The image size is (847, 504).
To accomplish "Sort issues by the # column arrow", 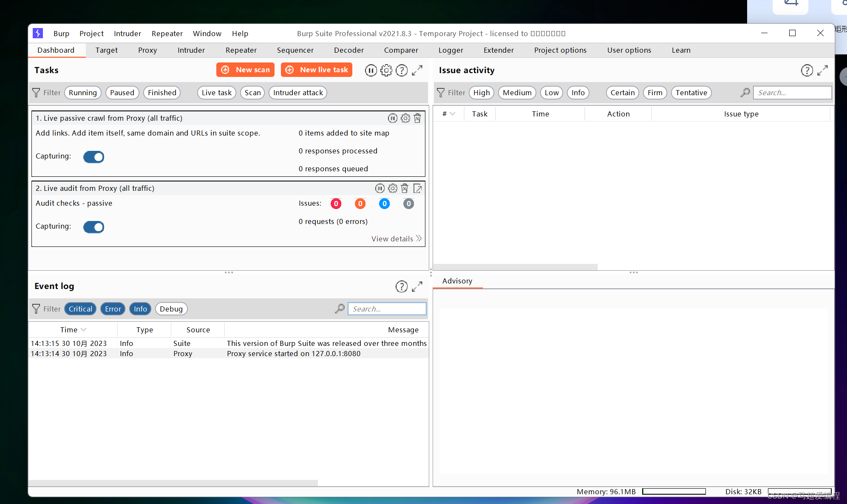I will 452,114.
